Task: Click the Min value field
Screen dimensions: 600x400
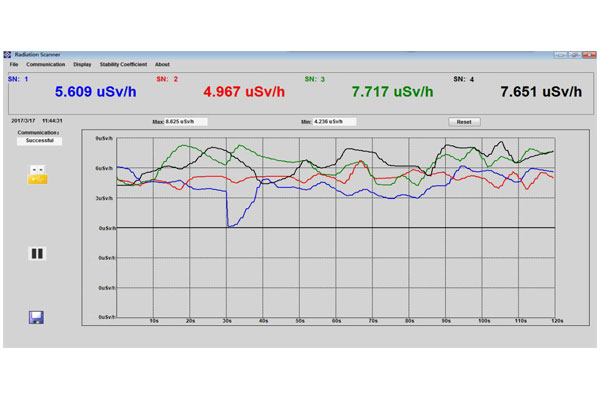Action: (x=333, y=121)
